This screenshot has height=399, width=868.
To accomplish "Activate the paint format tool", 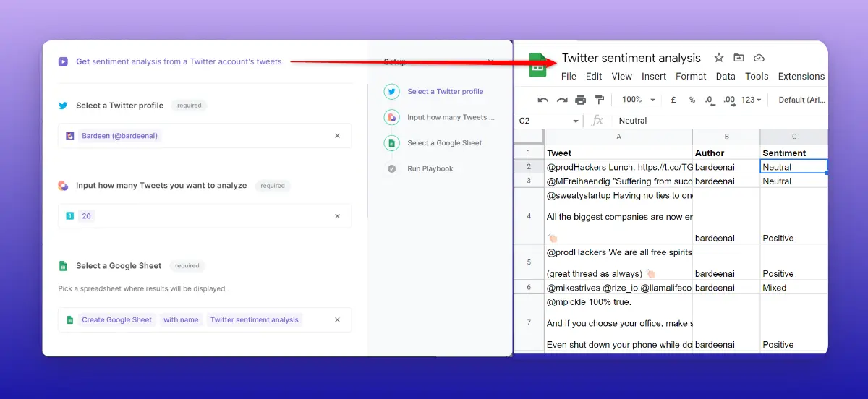I will click(599, 100).
